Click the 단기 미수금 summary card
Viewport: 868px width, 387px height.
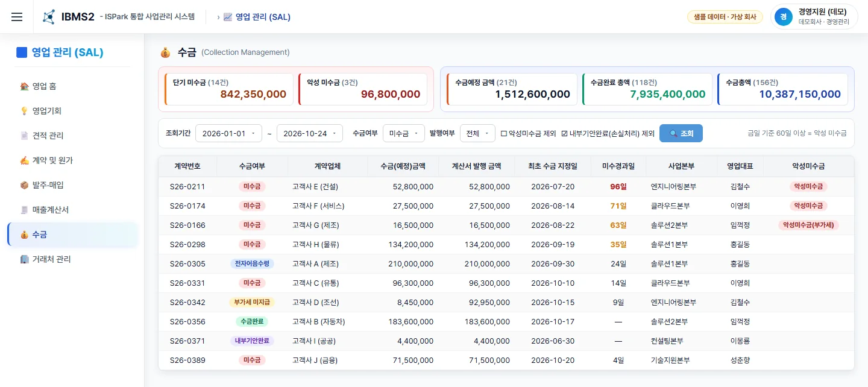tap(229, 89)
